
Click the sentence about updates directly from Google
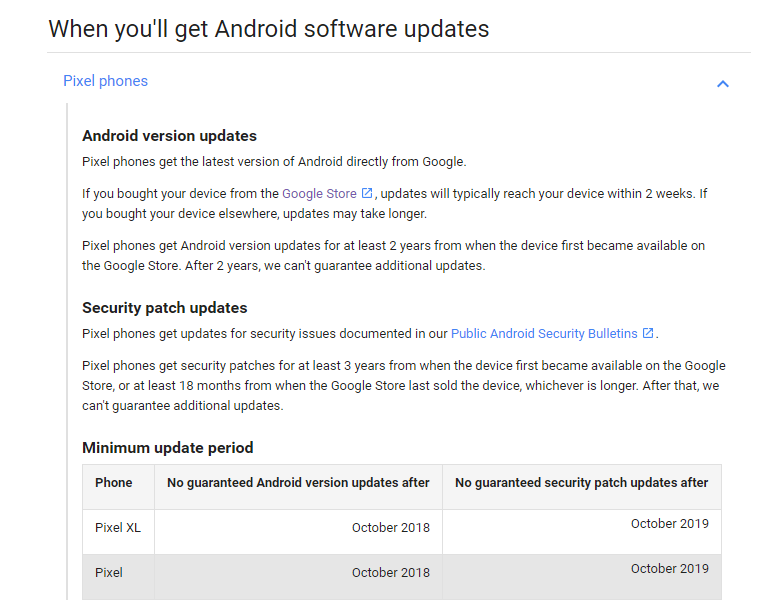[x=274, y=161]
